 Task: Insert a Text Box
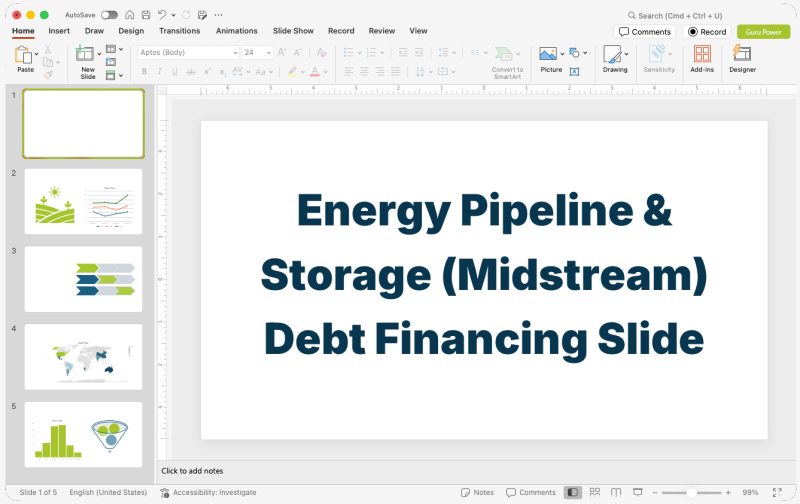(574, 72)
